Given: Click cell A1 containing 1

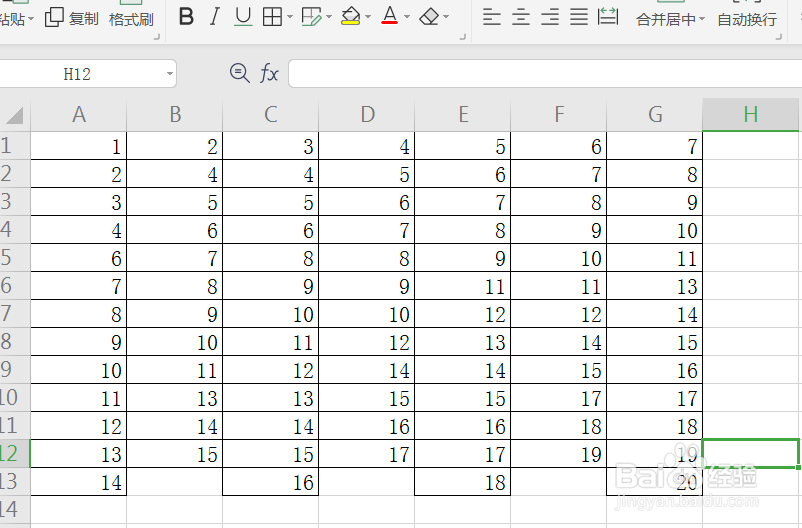Looking at the screenshot, I should 79,146.
